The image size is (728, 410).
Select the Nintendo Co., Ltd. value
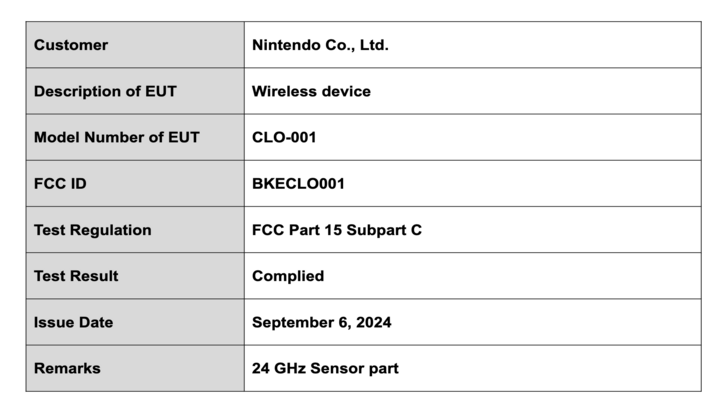[x=320, y=45]
